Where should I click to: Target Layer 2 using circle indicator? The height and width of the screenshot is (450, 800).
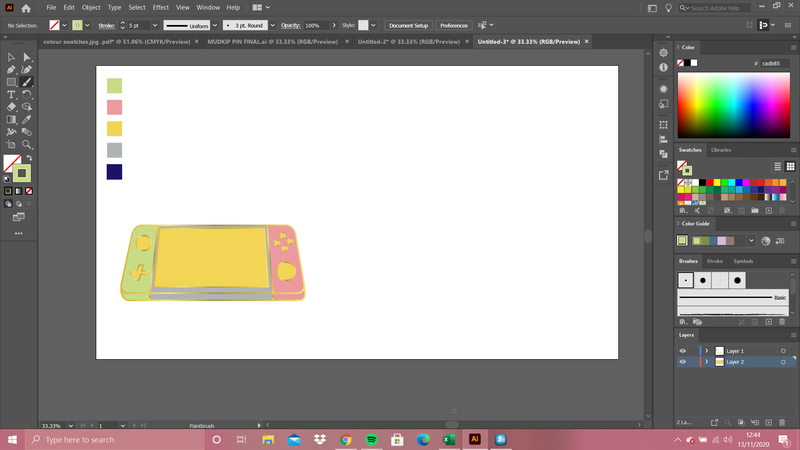[x=783, y=362]
